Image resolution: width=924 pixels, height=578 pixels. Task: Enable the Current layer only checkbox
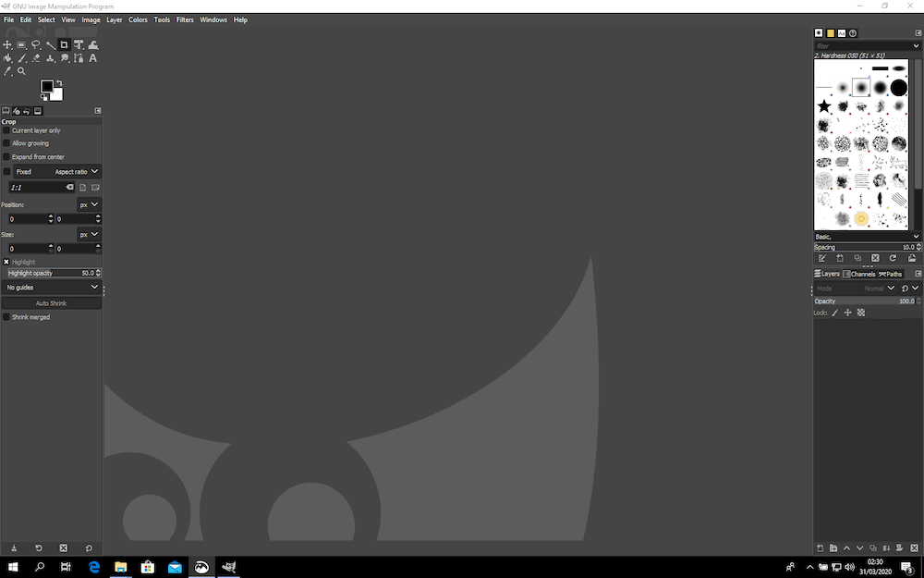[6, 130]
